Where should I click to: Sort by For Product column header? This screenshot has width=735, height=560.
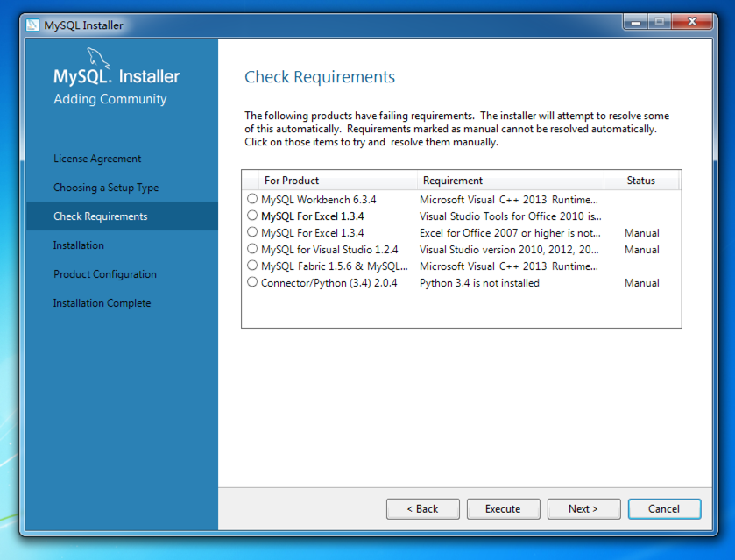click(337, 181)
